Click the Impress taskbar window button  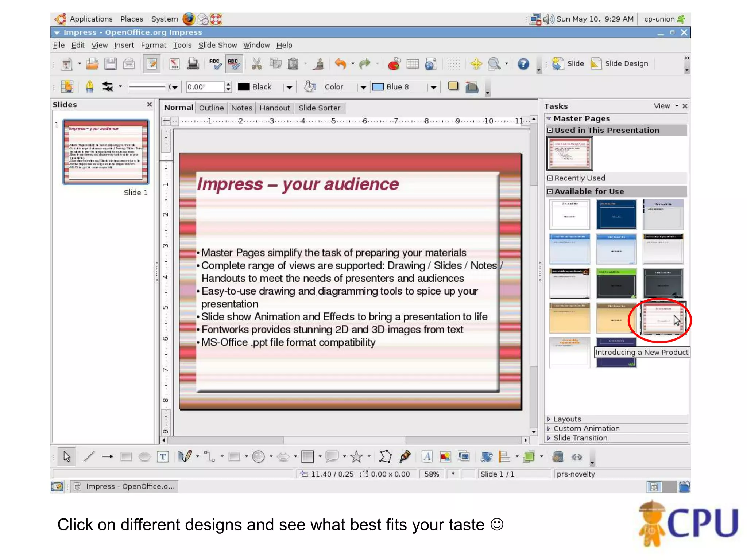coord(124,486)
